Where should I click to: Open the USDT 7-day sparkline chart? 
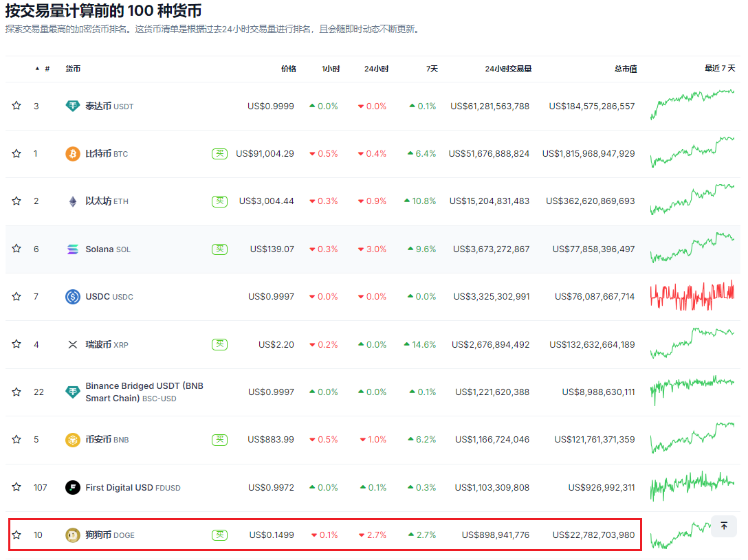click(692, 104)
